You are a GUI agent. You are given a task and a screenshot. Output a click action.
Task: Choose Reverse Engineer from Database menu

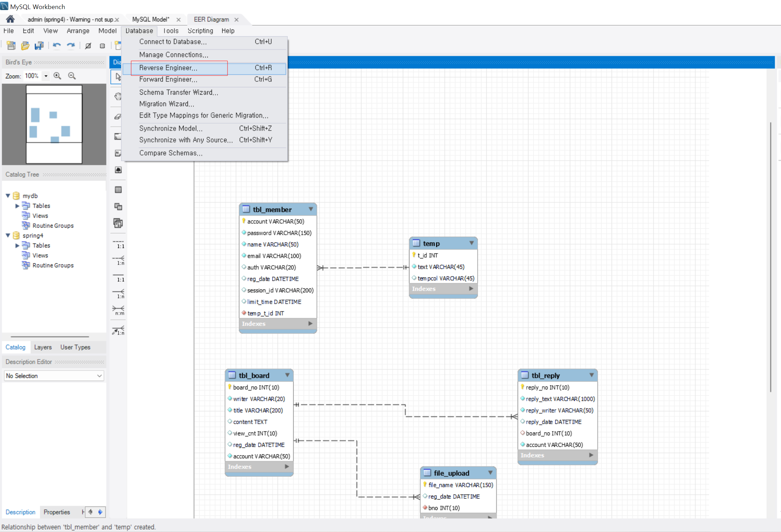pos(168,68)
